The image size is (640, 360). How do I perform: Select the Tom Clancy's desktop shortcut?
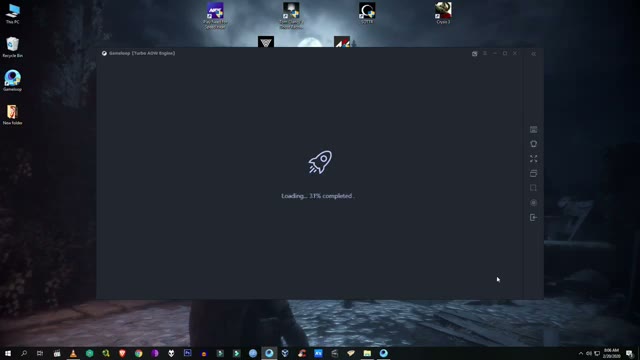(x=291, y=16)
